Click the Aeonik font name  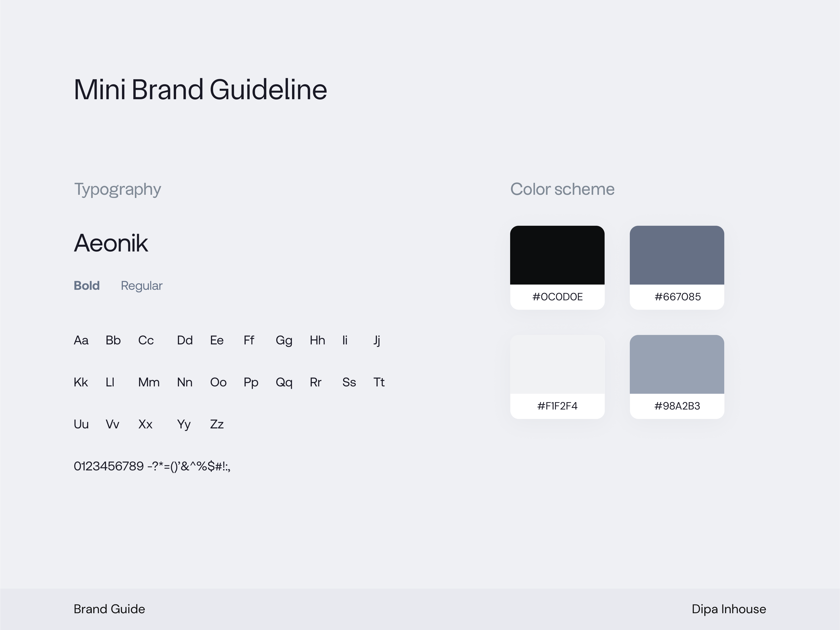point(110,243)
